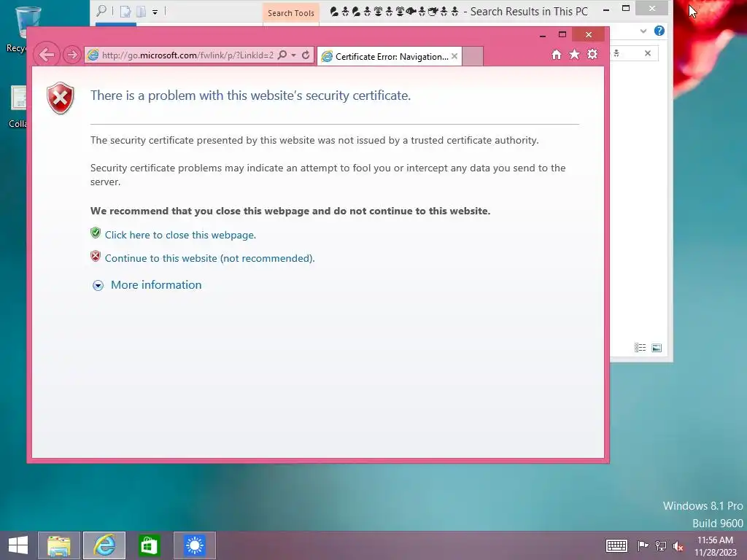Image resolution: width=747 pixels, height=560 pixels.
Task: Click the New folder quick access icon
Action: [141, 12]
